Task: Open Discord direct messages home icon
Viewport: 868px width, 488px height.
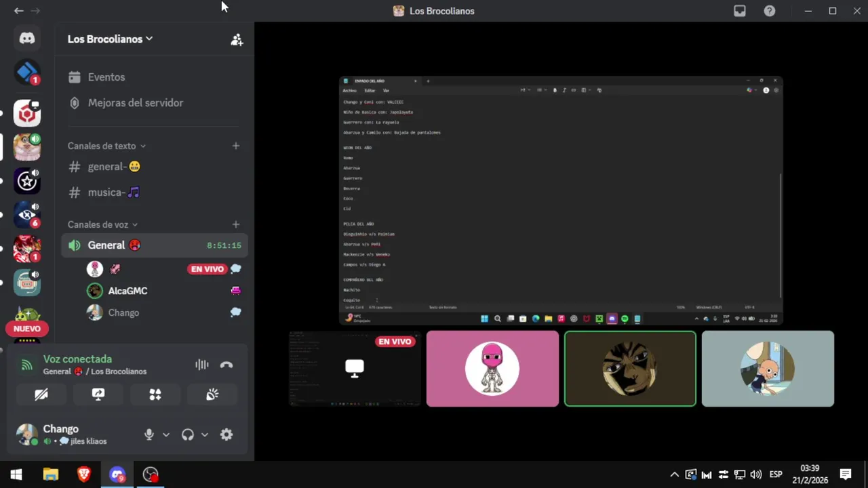Action: [27, 39]
